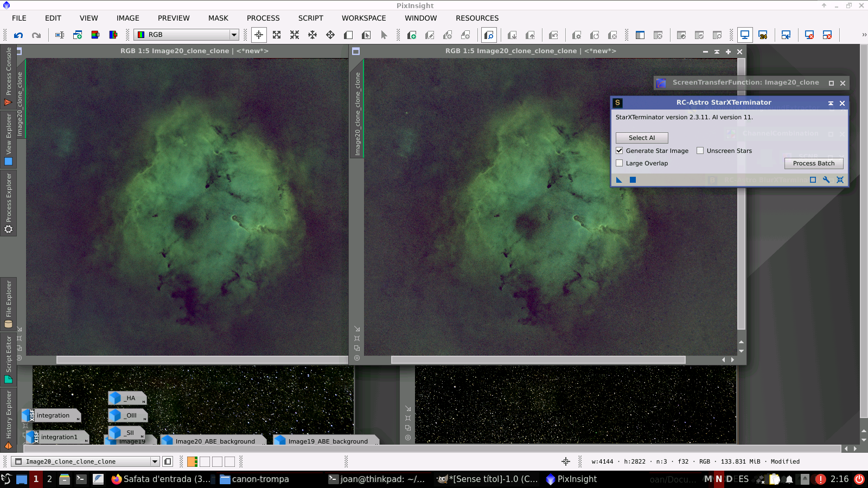Viewport: 868px width, 488px height.
Task: Open the _HA image icon
Action: 127,399
